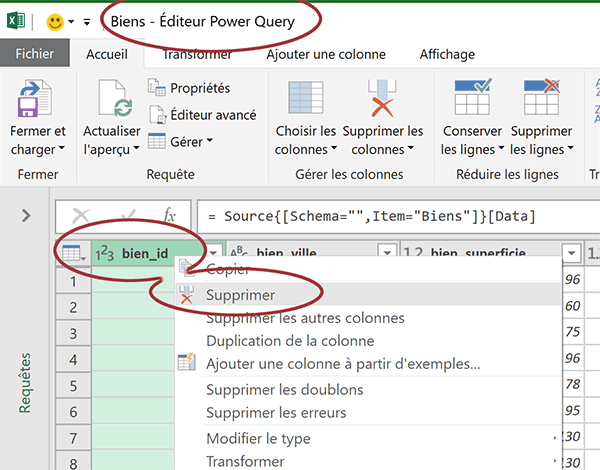
Task: Click the Propriétés icon
Action: (157, 87)
